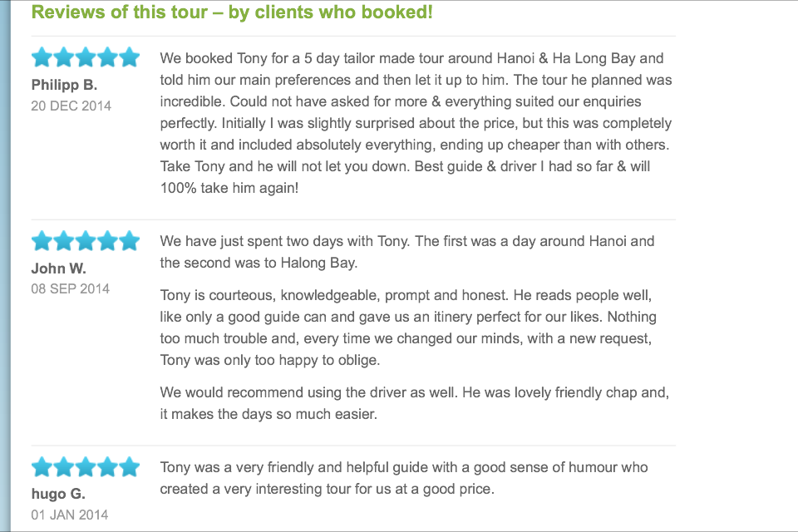This screenshot has height=532, width=798.
Task: Click the reviewer name John W.
Action: [x=58, y=268]
